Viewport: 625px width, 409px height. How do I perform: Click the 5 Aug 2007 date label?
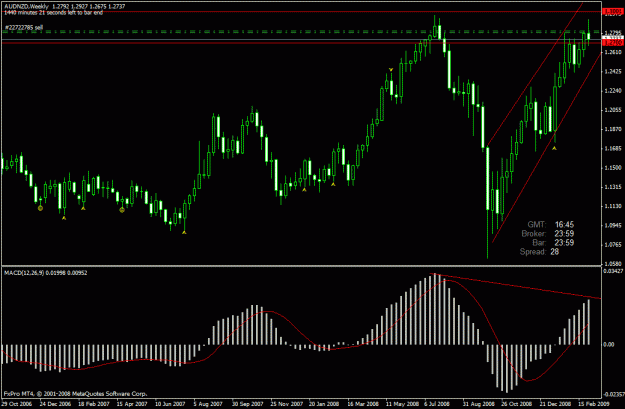tap(208, 404)
